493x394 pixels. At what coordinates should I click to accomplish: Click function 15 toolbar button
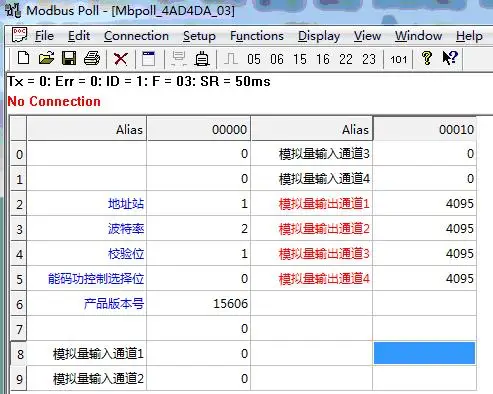tap(300, 59)
